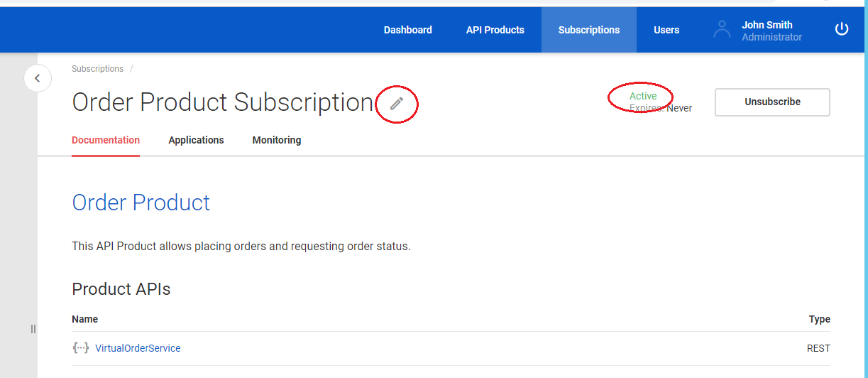The height and width of the screenshot is (378, 868).
Task: Click the Name column header
Action: [x=85, y=319]
